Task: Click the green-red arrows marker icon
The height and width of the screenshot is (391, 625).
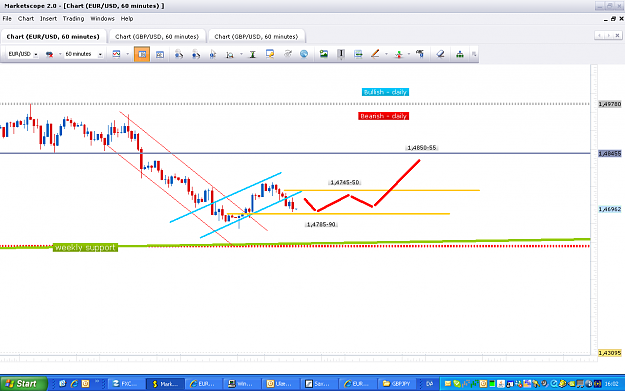Action: pos(398,54)
